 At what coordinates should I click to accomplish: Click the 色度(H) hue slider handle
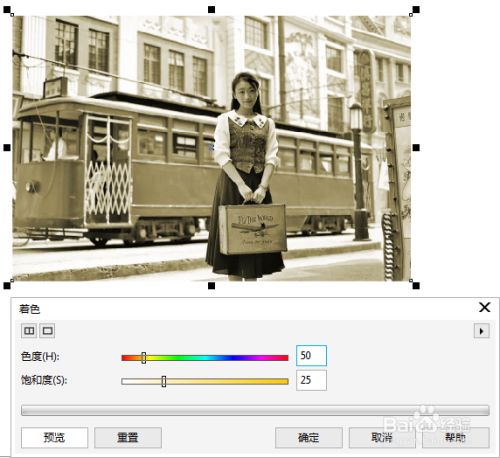[x=144, y=358]
